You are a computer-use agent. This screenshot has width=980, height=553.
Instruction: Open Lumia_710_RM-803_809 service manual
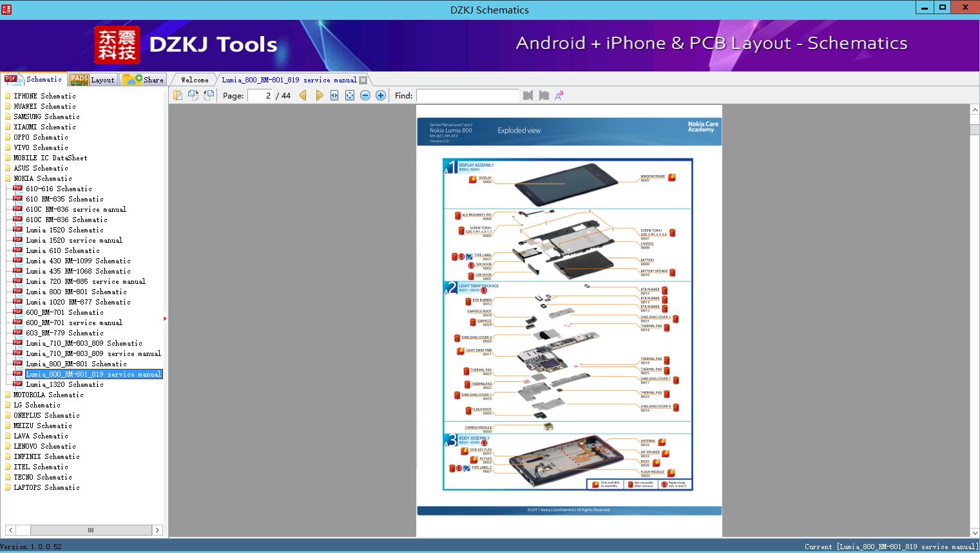93,353
